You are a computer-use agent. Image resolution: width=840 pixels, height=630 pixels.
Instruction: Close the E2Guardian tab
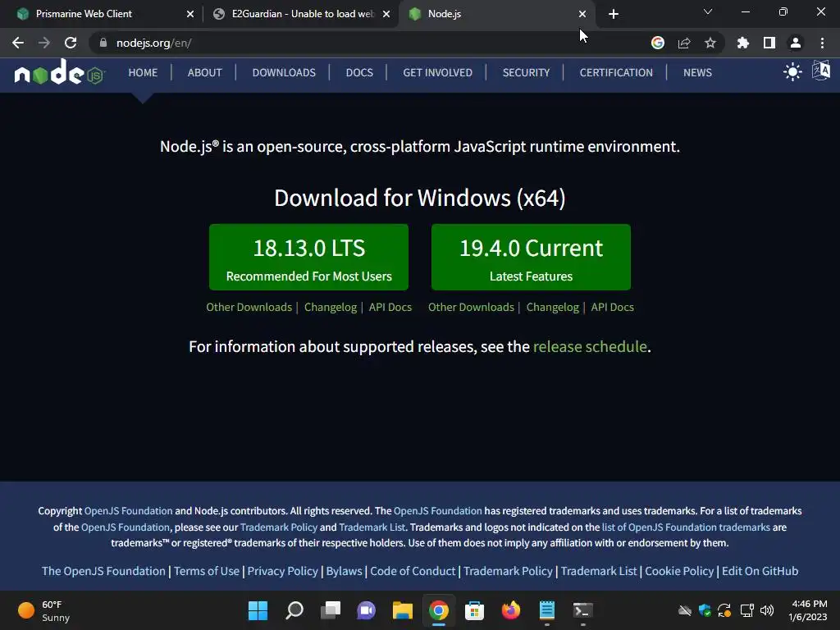(386, 14)
